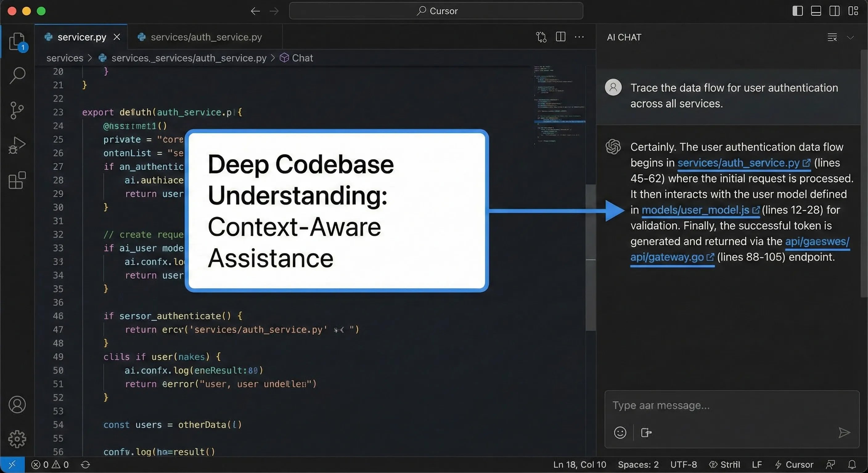
Task: Toggle the primary sidebar visibility
Action: coord(797,11)
